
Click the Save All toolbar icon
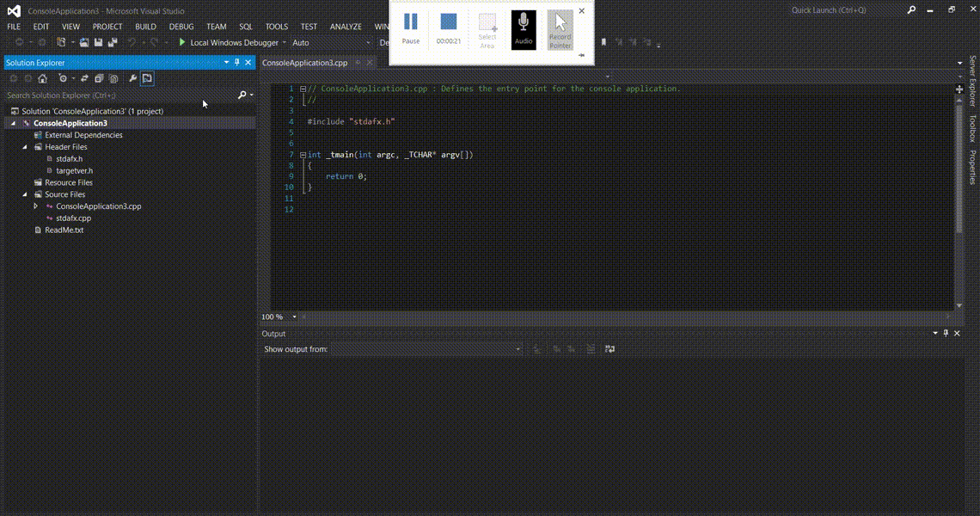pyautogui.click(x=113, y=42)
